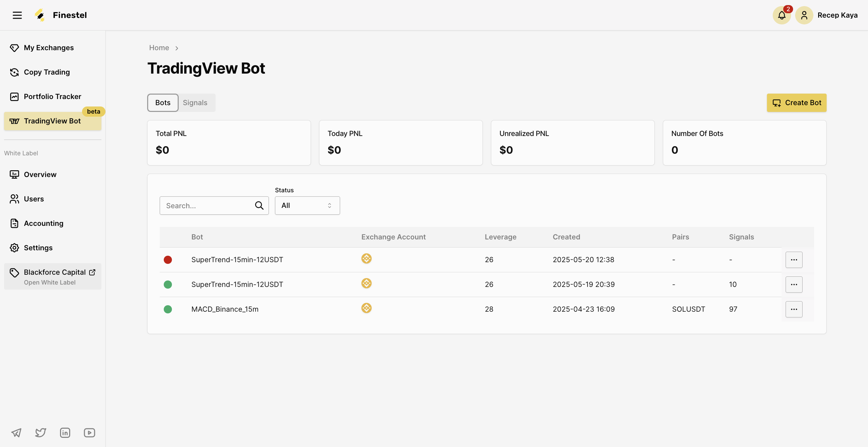Click the Finestel logo icon
Screen dimensions: 868x447
tap(40, 15)
